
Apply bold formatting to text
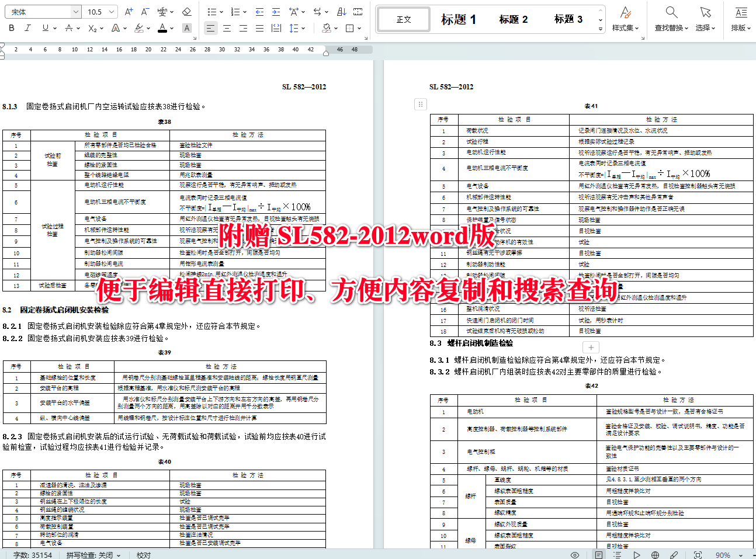click(x=11, y=27)
